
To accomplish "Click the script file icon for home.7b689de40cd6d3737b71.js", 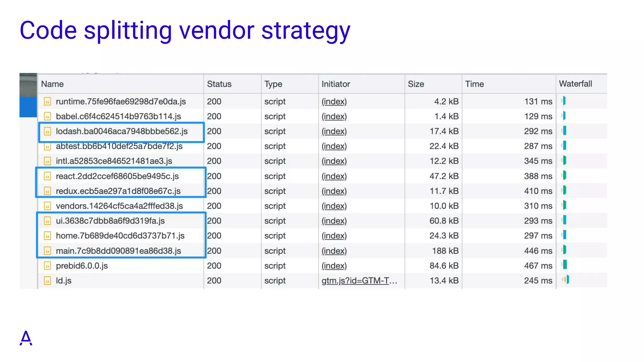I will click(47, 236).
